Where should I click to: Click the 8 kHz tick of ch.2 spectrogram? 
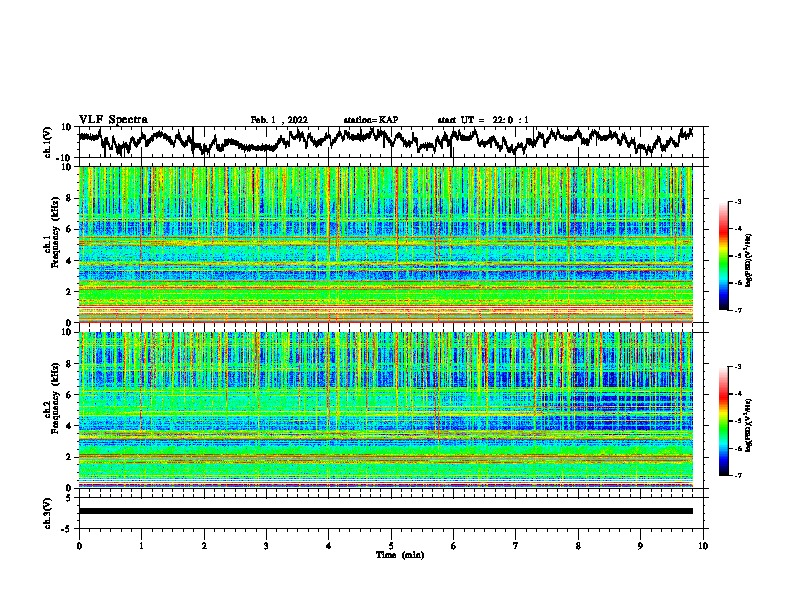click(70, 364)
